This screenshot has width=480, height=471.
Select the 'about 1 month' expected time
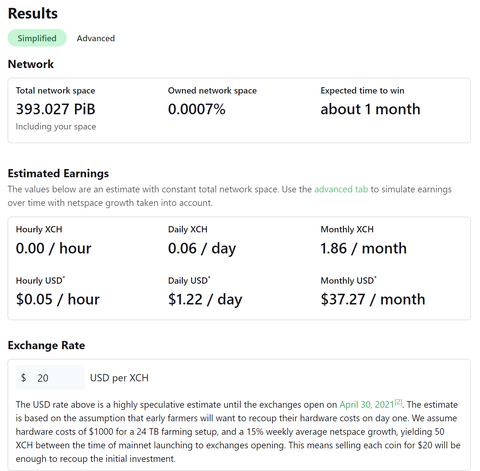click(x=370, y=109)
